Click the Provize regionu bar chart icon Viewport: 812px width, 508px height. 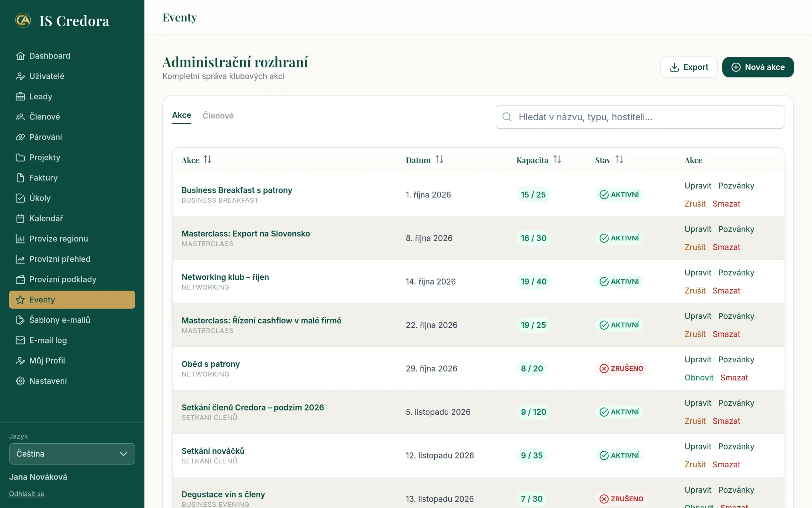click(x=20, y=239)
